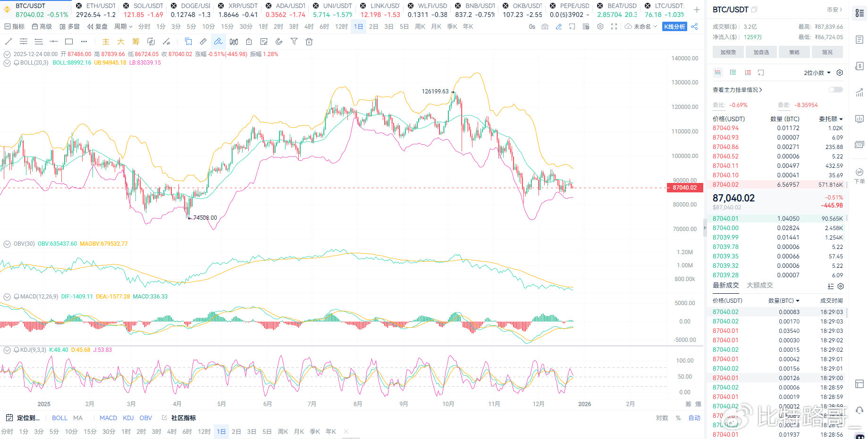Share the chart via share icon
The width and height of the screenshot is (868, 439).
tap(694, 27)
